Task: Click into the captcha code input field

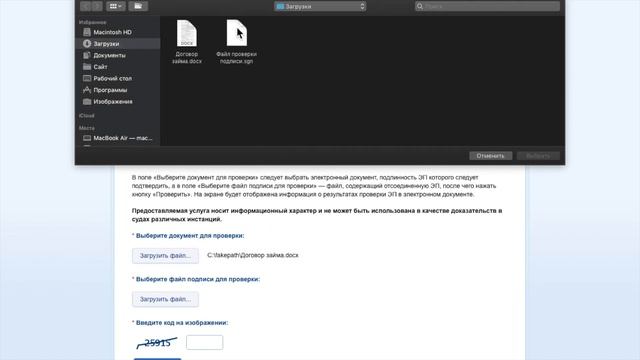Action: [x=204, y=342]
